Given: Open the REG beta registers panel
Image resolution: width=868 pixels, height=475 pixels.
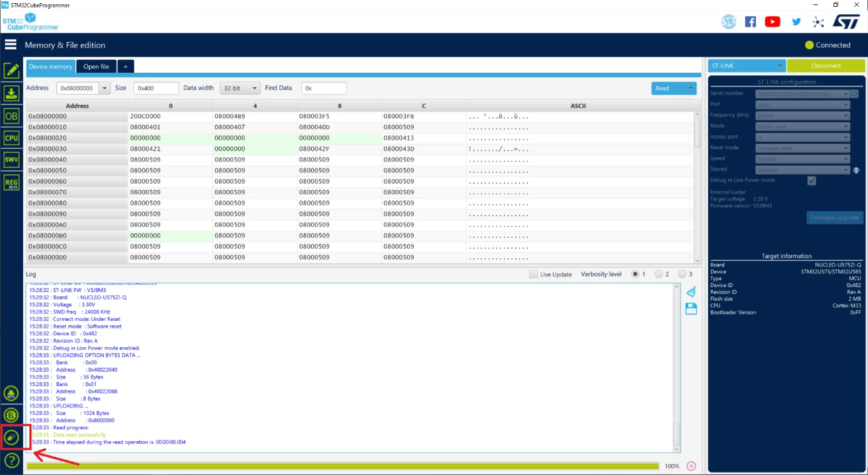Looking at the screenshot, I should point(11,182).
